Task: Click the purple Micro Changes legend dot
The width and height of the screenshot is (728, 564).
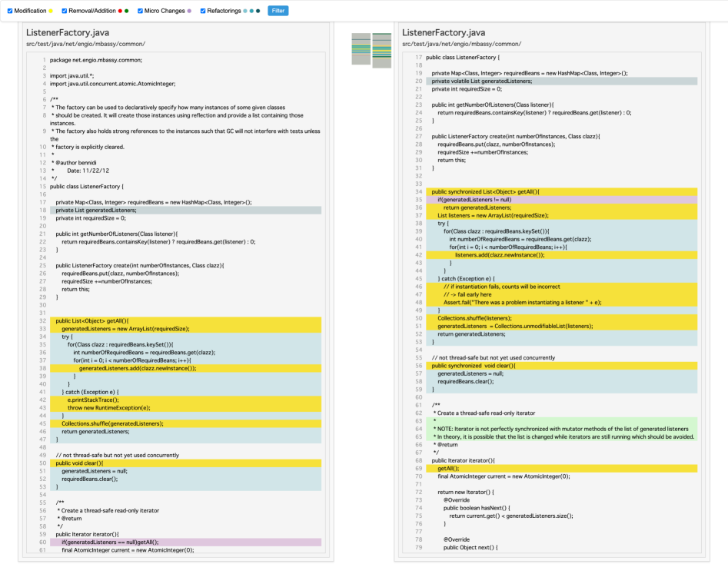Action: pyautogui.click(x=189, y=11)
